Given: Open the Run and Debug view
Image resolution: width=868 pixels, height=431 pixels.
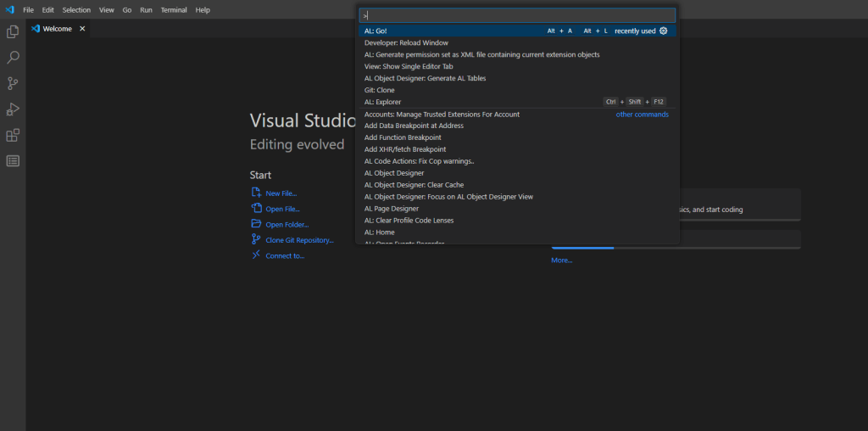Looking at the screenshot, I should pos(13,109).
